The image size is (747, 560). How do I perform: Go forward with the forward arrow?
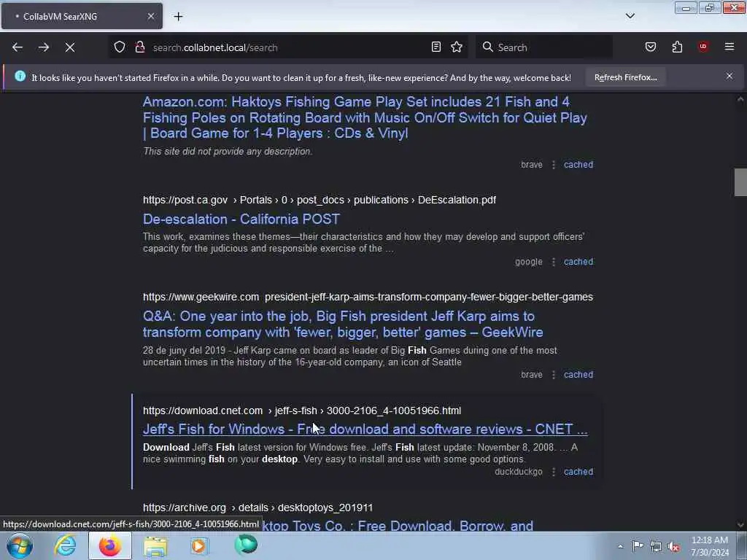pyautogui.click(x=44, y=47)
